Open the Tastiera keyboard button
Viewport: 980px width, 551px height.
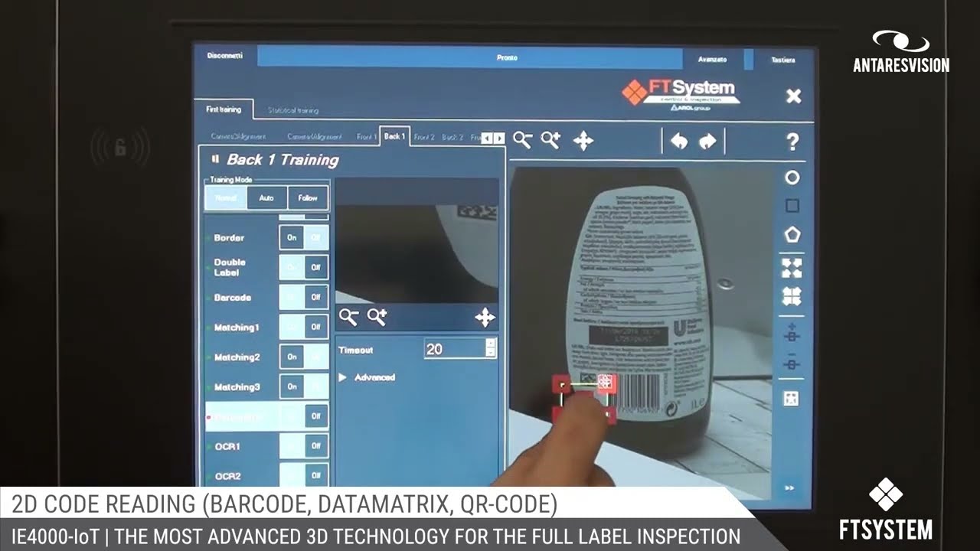[782, 60]
